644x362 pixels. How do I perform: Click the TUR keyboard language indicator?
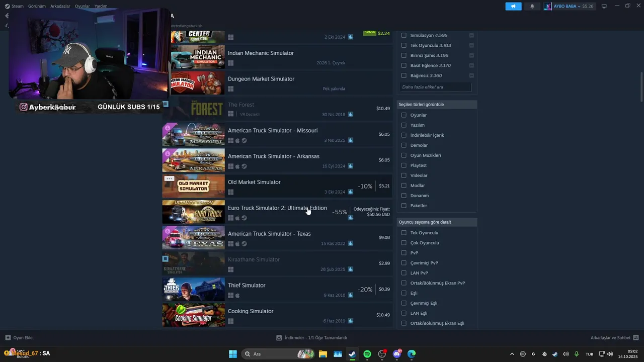(x=589, y=354)
